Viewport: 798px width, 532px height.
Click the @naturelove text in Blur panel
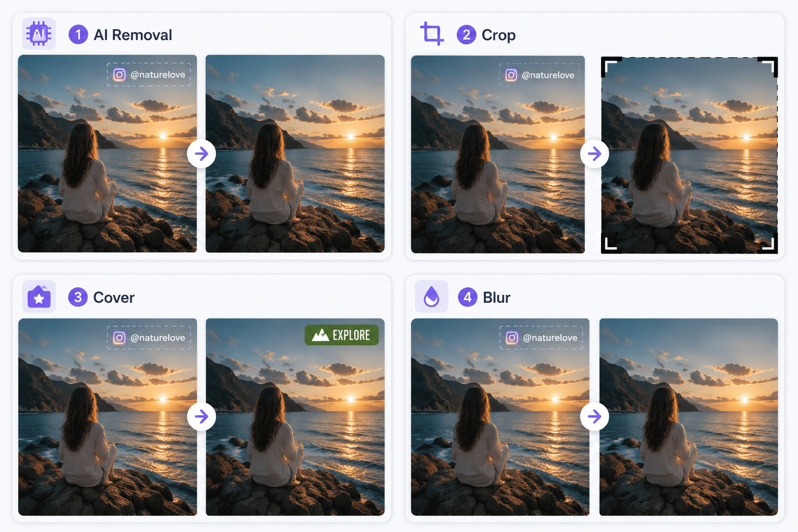tap(550, 338)
